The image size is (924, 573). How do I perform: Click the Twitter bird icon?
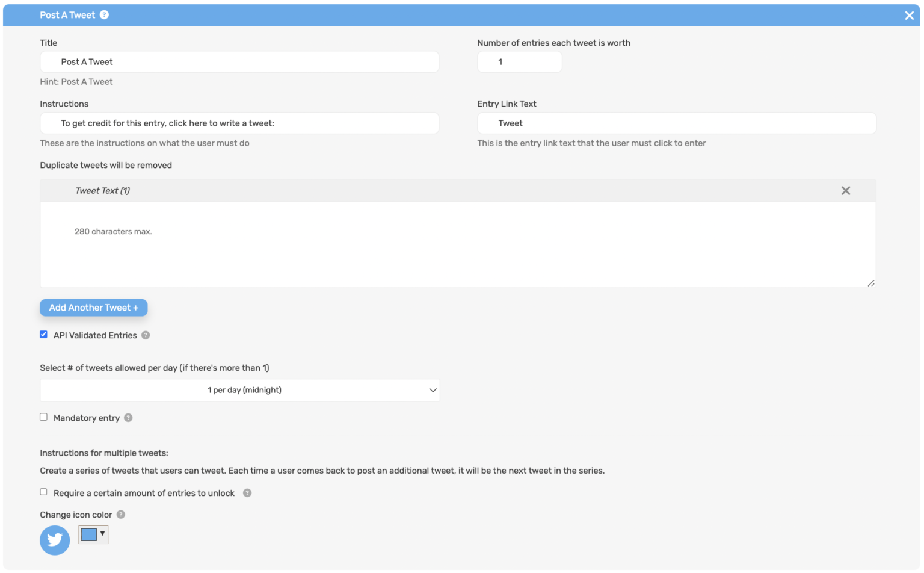click(x=54, y=540)
